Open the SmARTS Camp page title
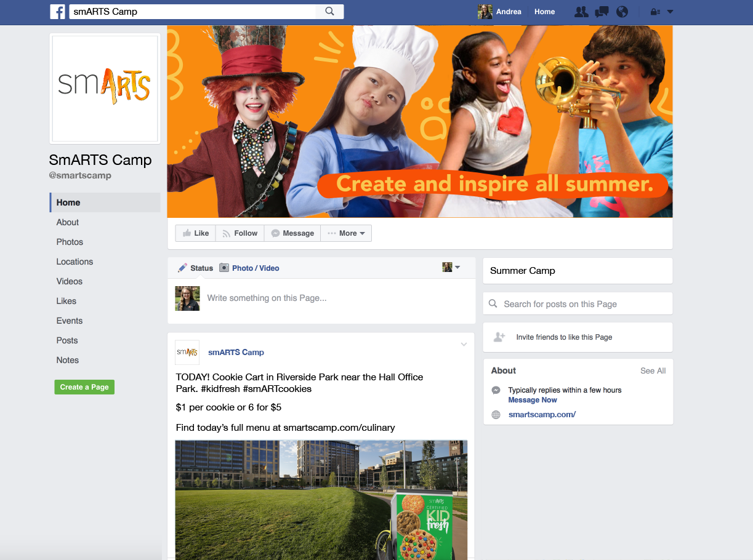 100,160
